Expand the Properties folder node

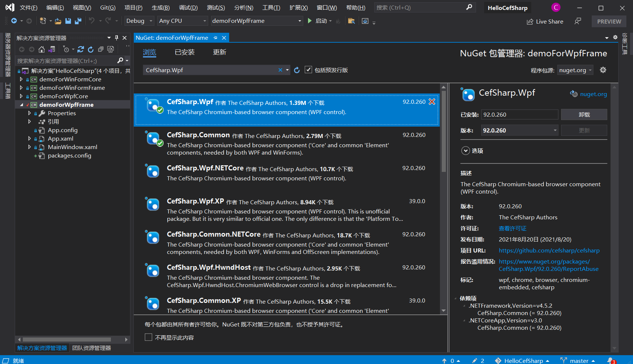point(29,113)
